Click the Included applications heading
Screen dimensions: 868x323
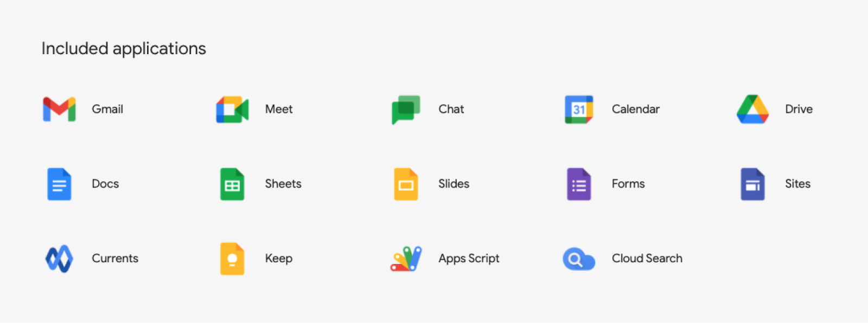click(124, 49)
